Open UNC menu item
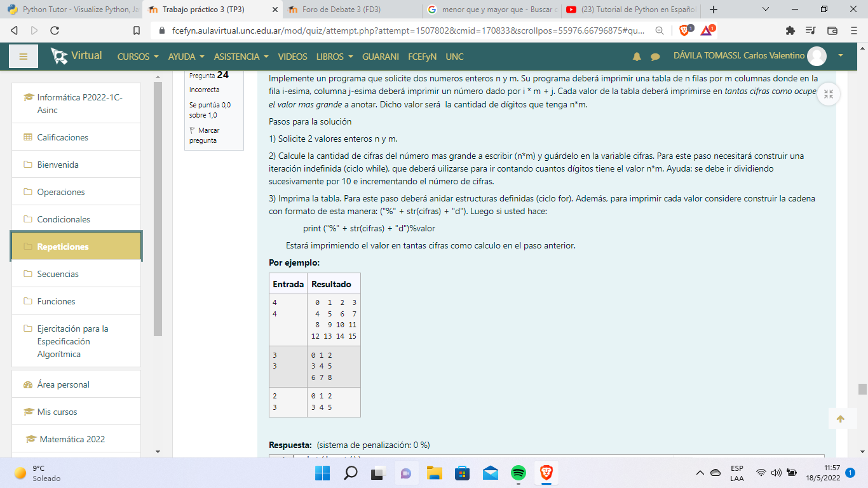Screen dimensions: 868x488 454,57
